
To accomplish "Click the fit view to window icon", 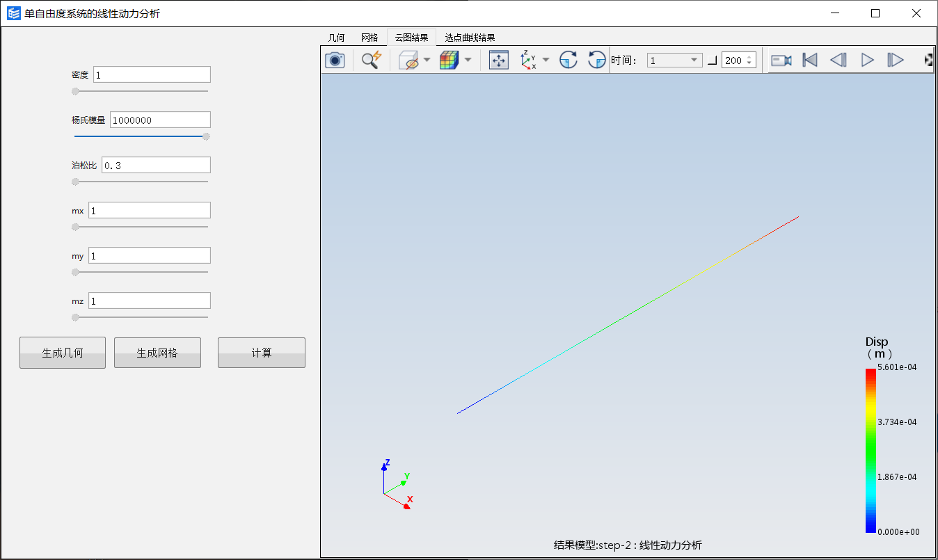I will click(499, 61).
